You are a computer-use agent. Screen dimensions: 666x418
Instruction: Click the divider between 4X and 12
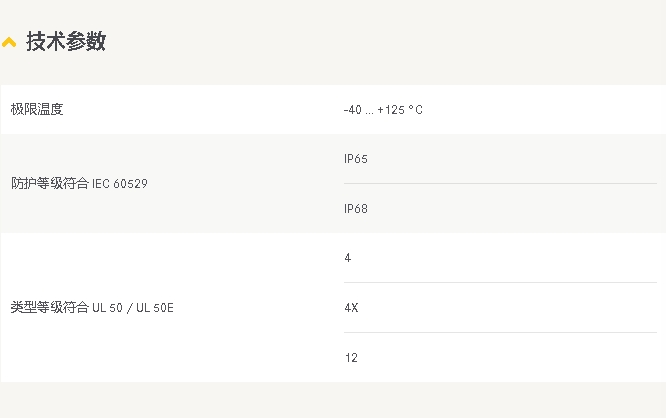pyautogui.click(x=500, y=332)
